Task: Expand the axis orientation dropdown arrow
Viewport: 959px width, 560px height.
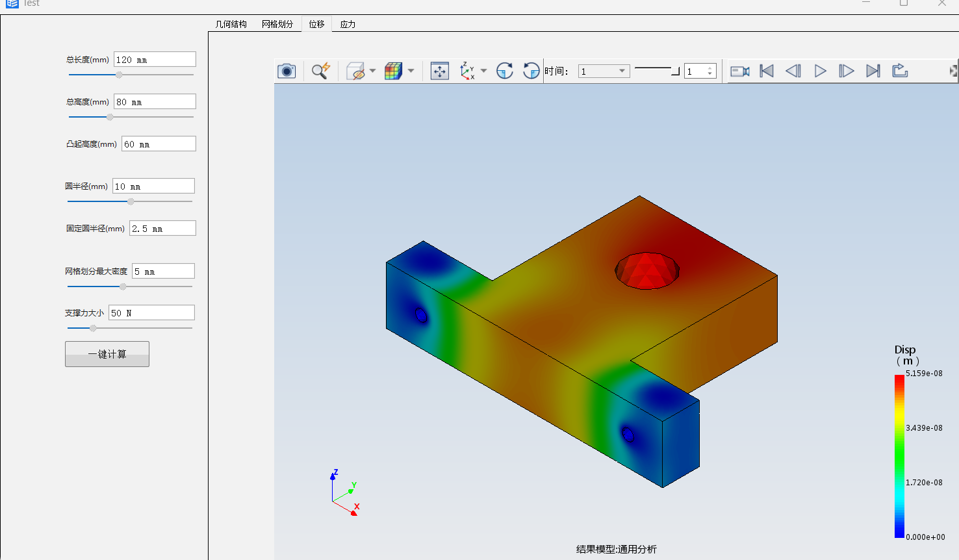Action: click(483, 71)
